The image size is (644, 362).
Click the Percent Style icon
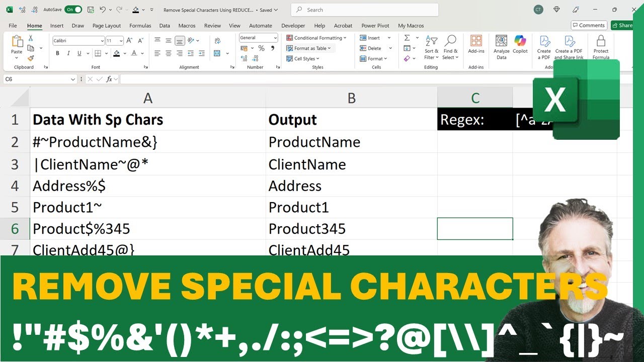(261, 48)
